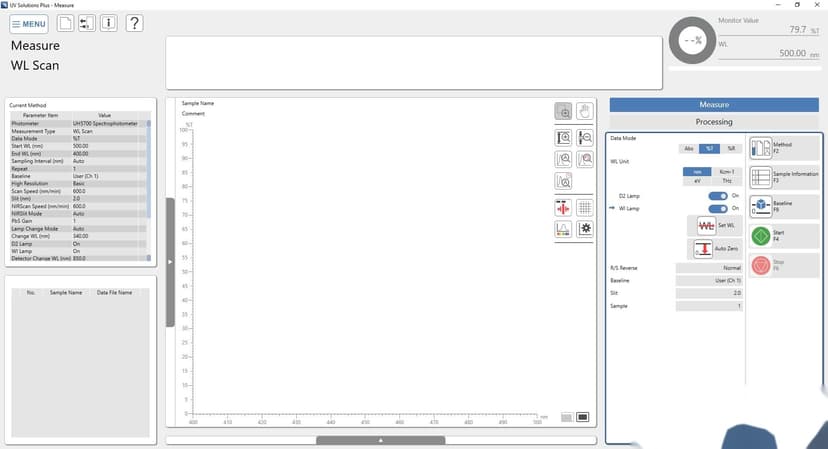Expand the bottom panel arrow handle
Screen dimensions: 828x449
[x=381, y=440]
